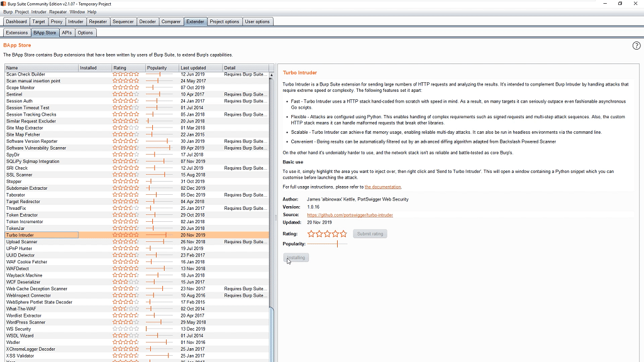644x362 pixels.
Task: Select the Stepper extension row
Action: (x=136, y=182)
